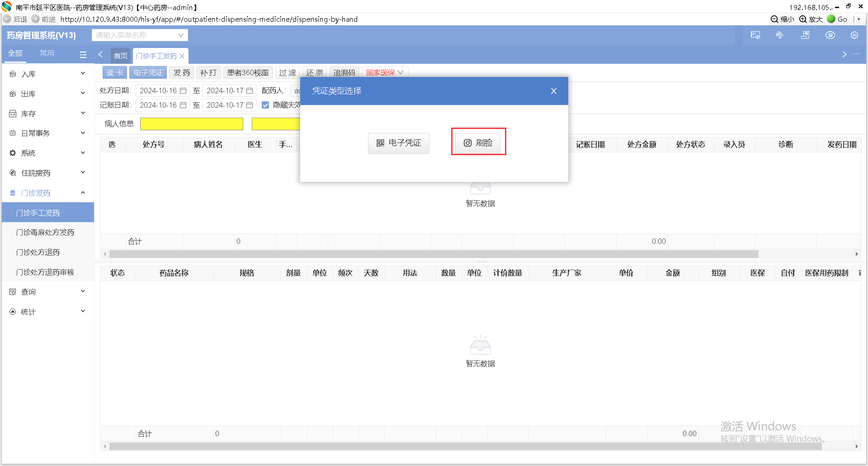868x466 pixels.
Task: Click the green Go button icon
Action: click(x=831, y=19)
